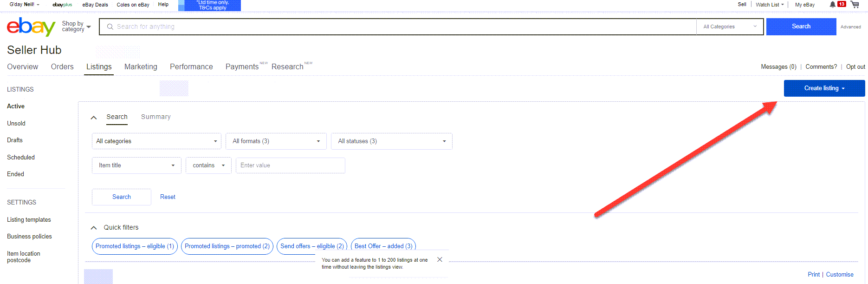Open the All Categories search dropdown
Viewport: 868px width, 284px height.
[x=730, y=26]
